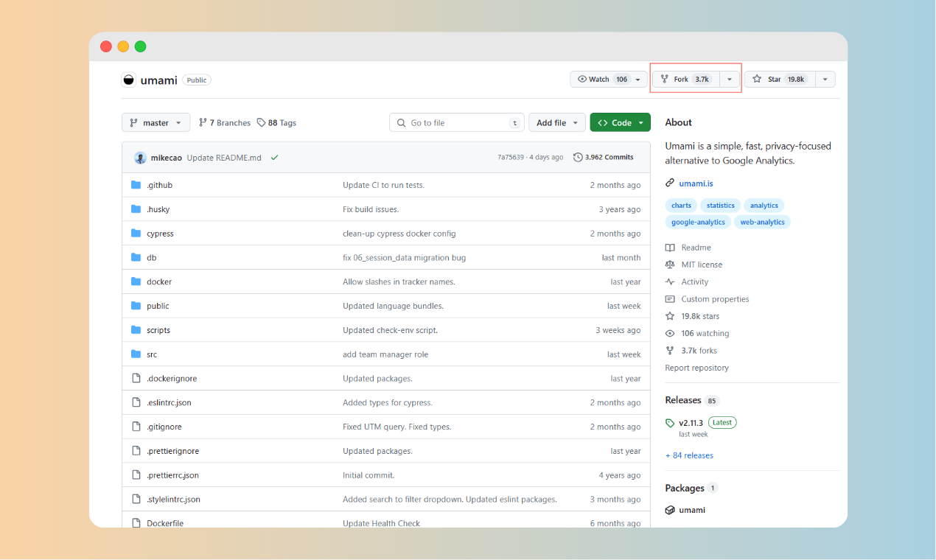
Task: Open the Releases heading link
Action: [x=683, y=400]
